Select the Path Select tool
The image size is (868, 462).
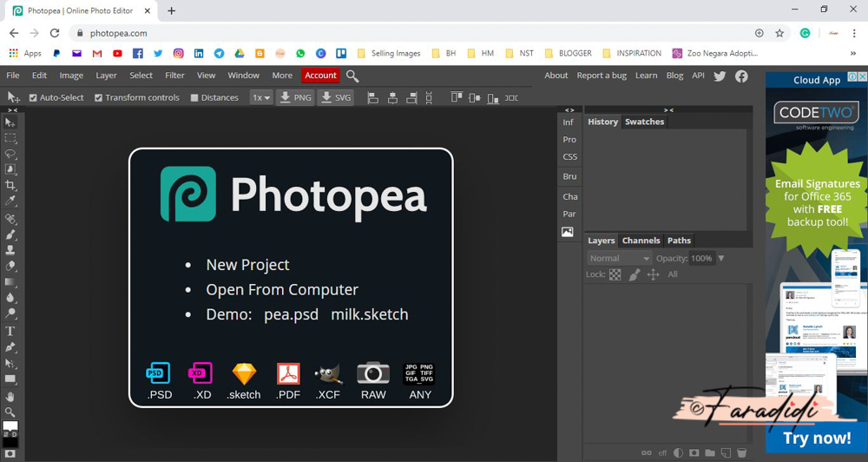point(10,363)
